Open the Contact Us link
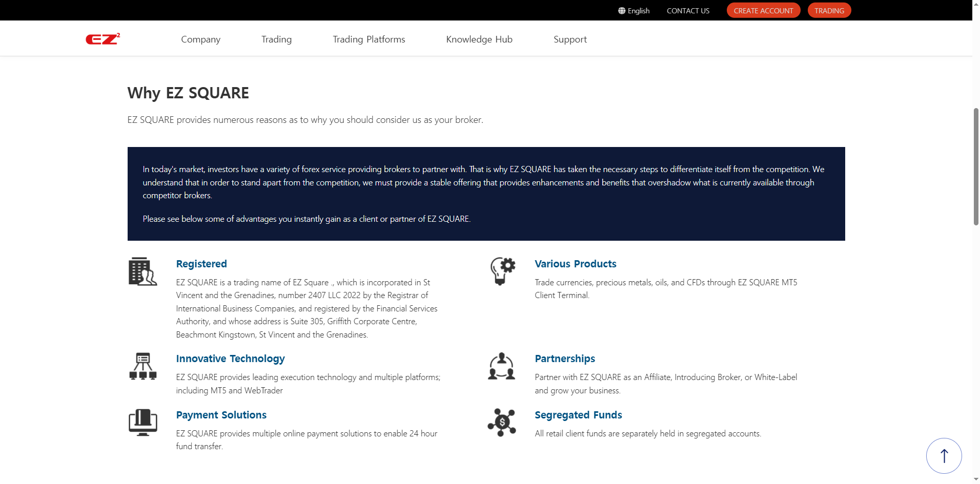The height and width of the screenshot is (484, 980). tap(688, 11)
